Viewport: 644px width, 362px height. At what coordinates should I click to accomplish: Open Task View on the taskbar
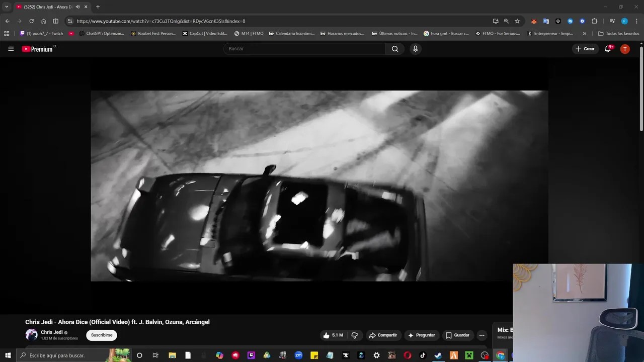[x=155, y=355]
